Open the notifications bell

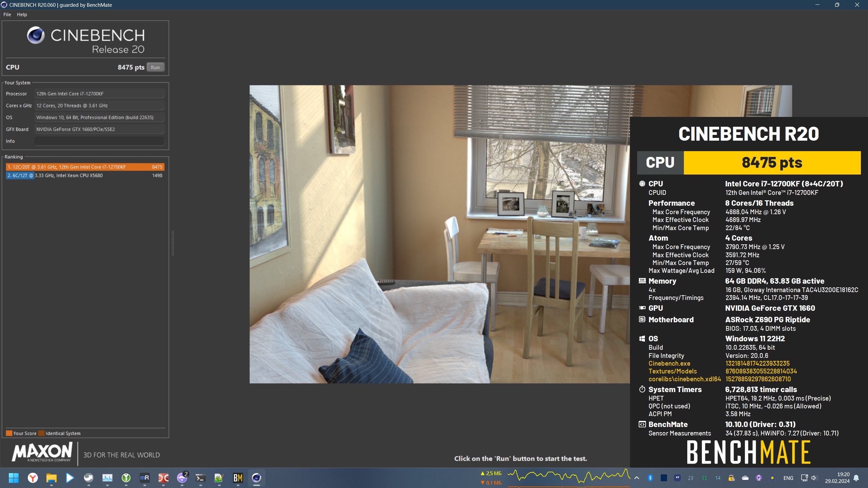coord(856,478)
